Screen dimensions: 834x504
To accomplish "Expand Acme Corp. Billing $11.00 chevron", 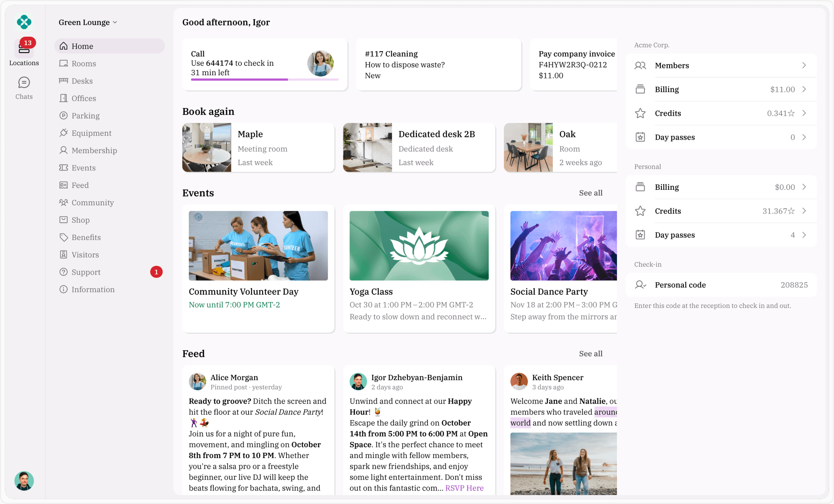I will (x=804, y=89).
